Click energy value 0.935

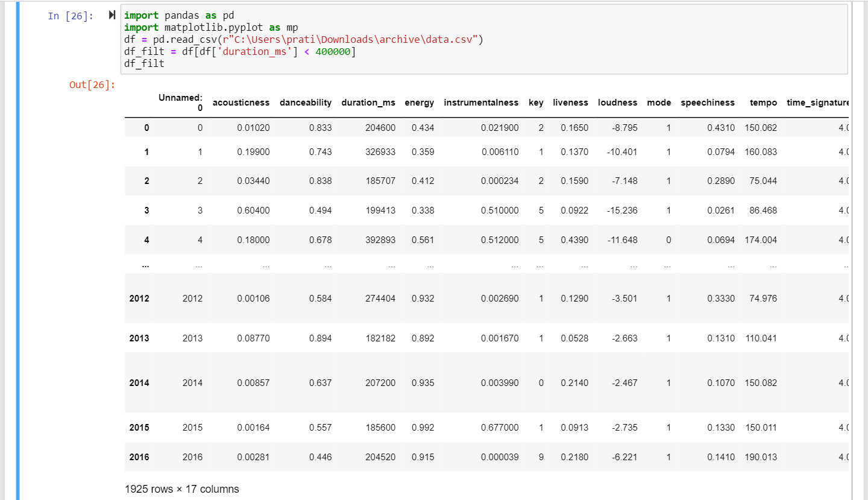(423, 383)
